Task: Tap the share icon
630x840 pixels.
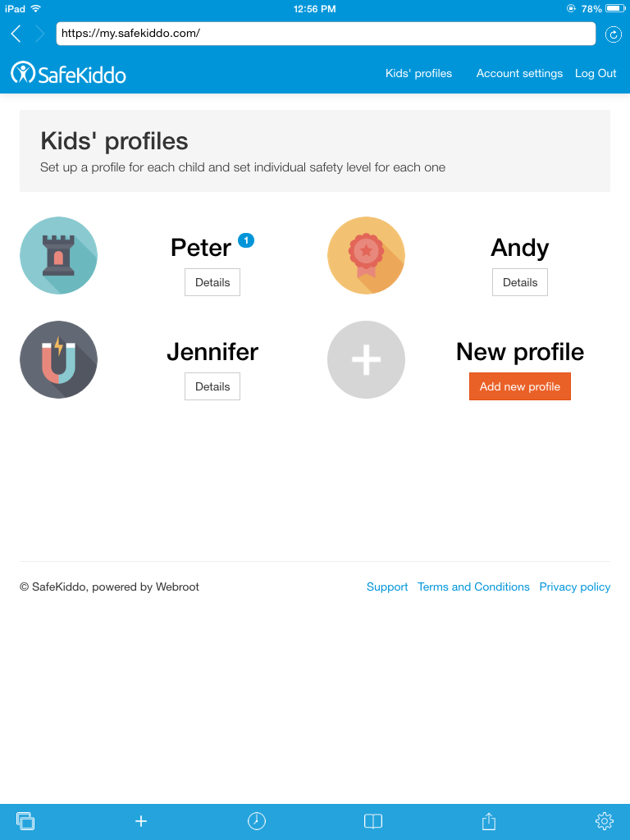Action: 489,820
